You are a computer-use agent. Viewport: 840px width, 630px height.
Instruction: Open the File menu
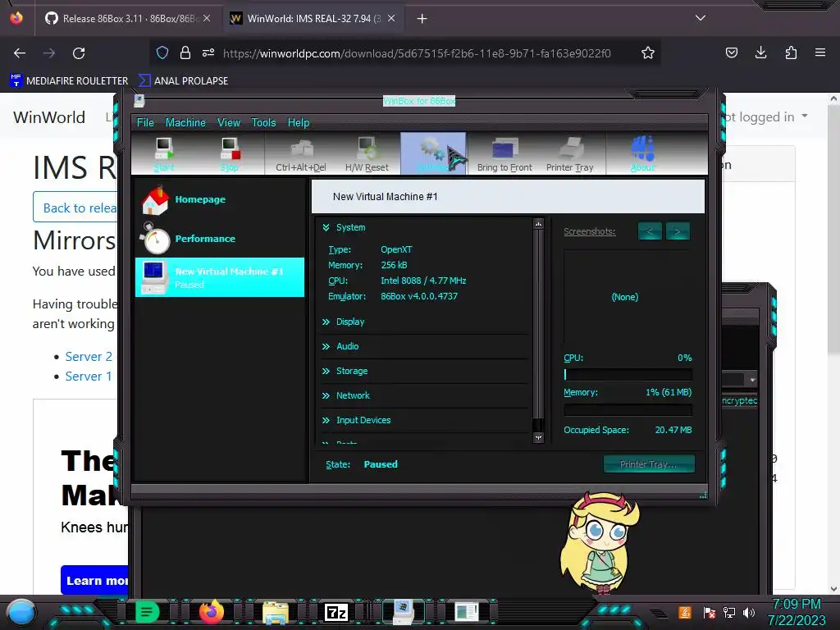pyautogui.click(x=145, y=123)
